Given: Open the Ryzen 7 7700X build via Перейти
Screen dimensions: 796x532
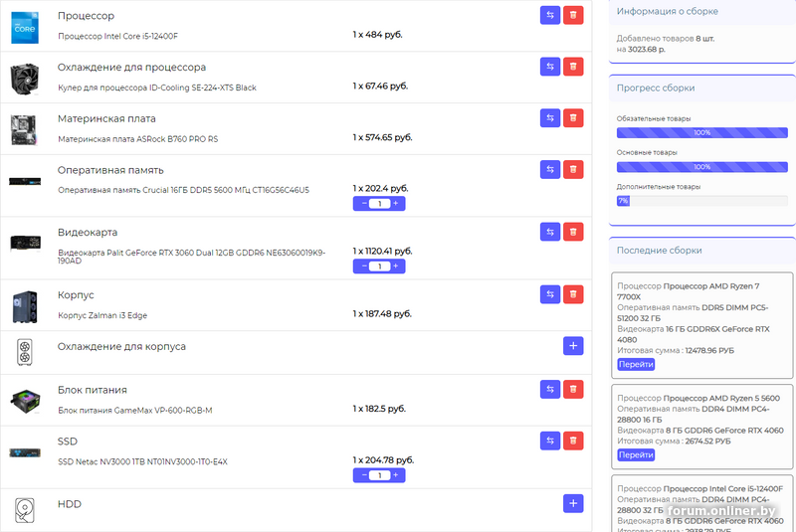Looking at the screenshot, I should click(x=636, y=365).
